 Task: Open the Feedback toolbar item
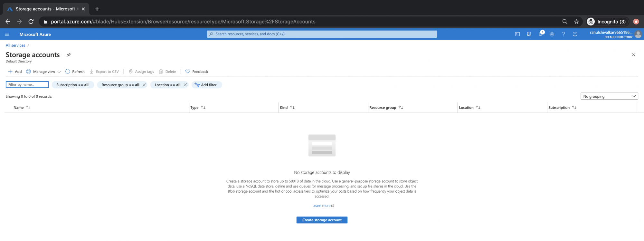(197, 72)
